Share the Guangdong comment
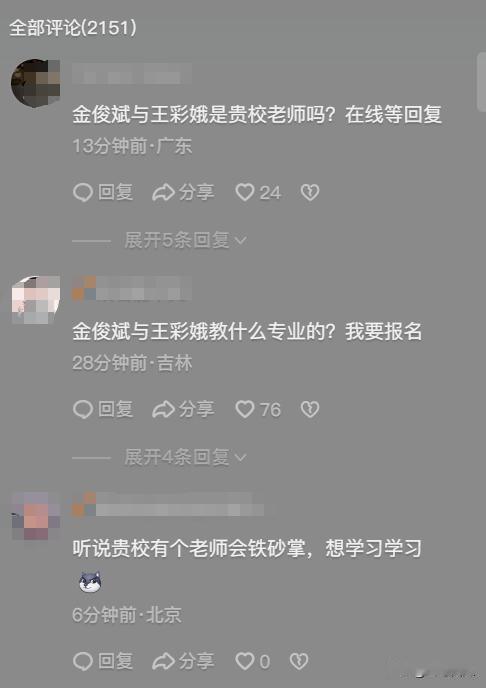Image resolution: width=486 pixels, height=688 pixels. tap(183, 193)
